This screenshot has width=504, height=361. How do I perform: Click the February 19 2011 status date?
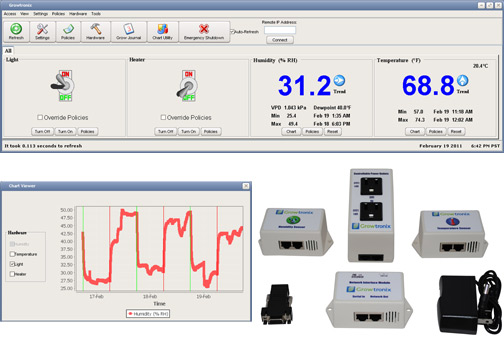click(441, 146)
